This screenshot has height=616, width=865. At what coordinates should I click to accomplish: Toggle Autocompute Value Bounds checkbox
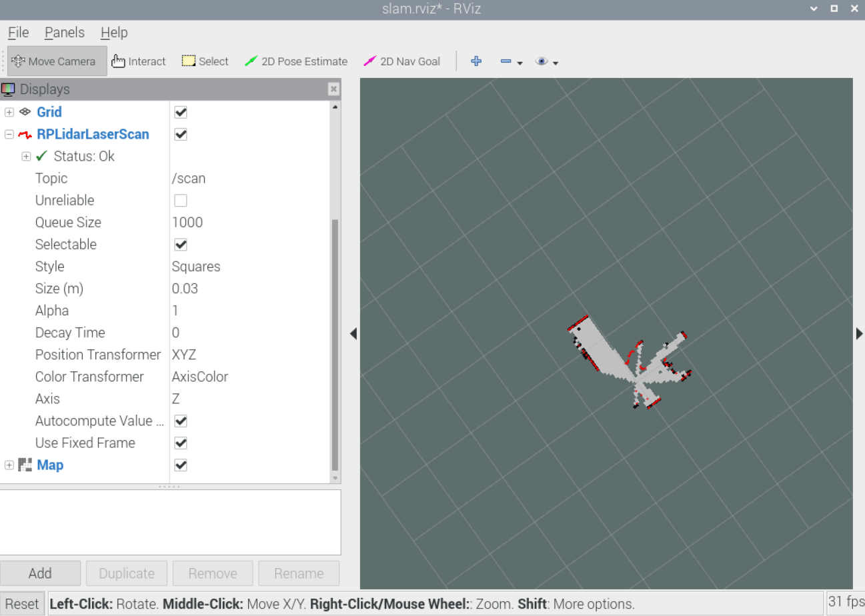(180, 421)
